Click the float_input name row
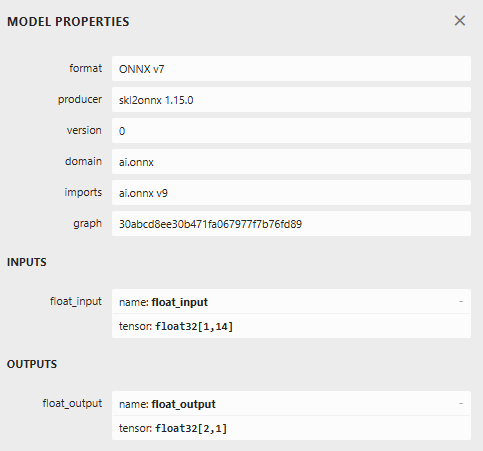Screen dimensions: 483x451 [x=291, y=302]
